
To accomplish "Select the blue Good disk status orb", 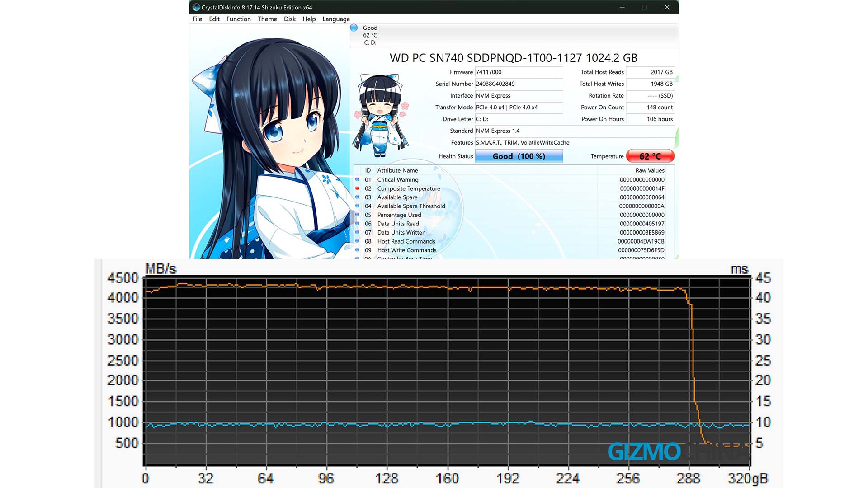I will click(354, 28).
